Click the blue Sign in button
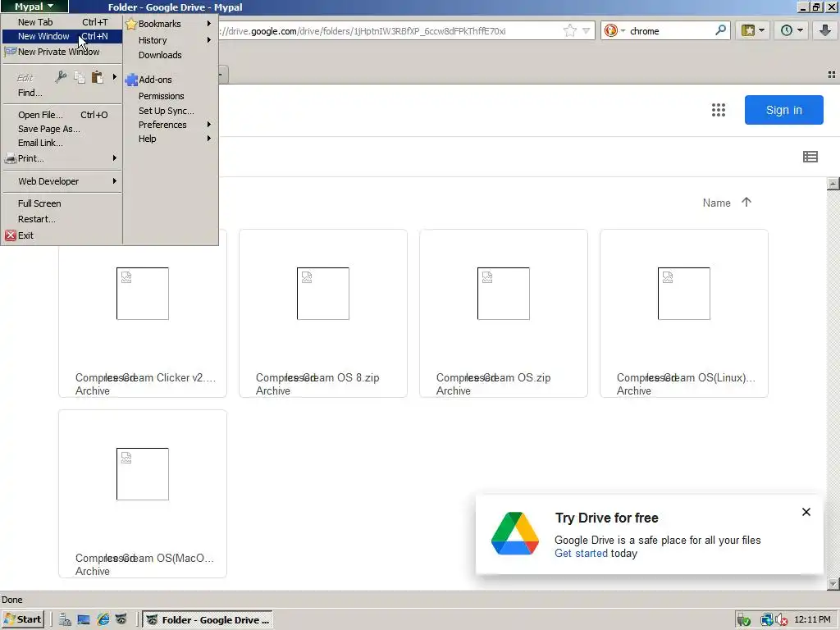Screen dimensions: 840x630 [783, 110]
